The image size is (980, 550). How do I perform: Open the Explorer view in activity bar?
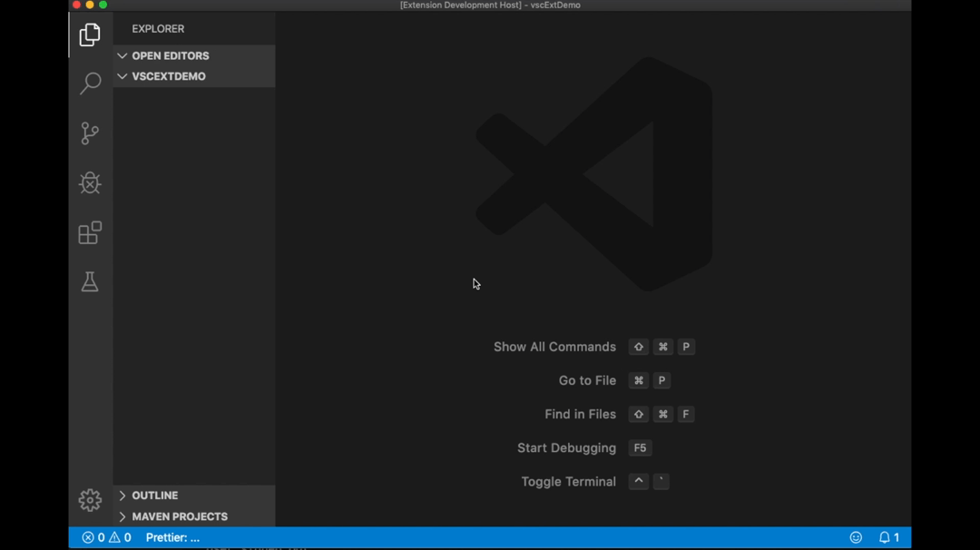pos(90,35)
